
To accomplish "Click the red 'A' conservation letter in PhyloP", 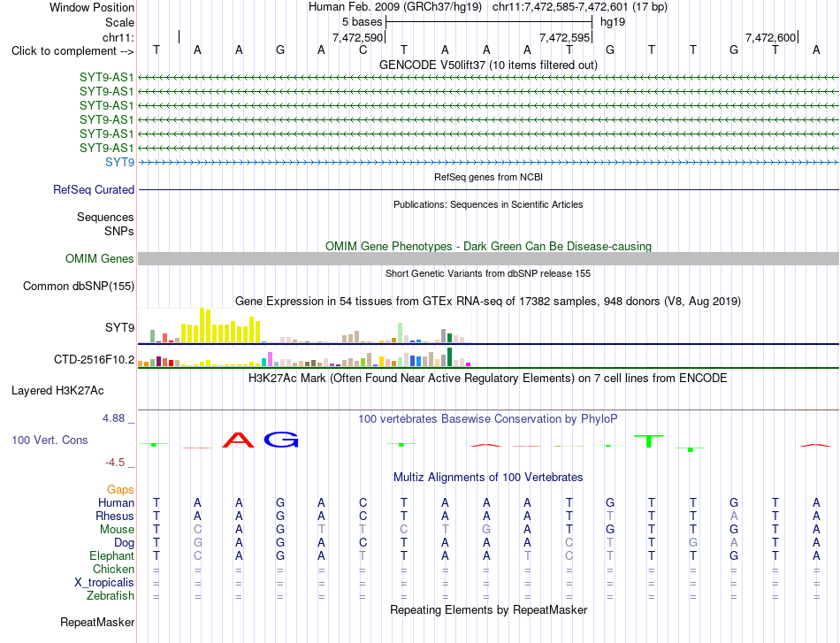I will [239, 440].
